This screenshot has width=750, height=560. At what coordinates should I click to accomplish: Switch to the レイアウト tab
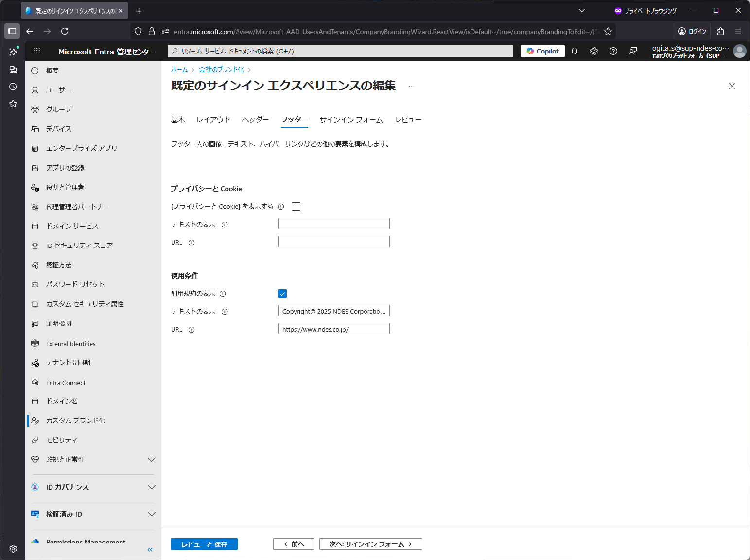(x=213, y=120)
